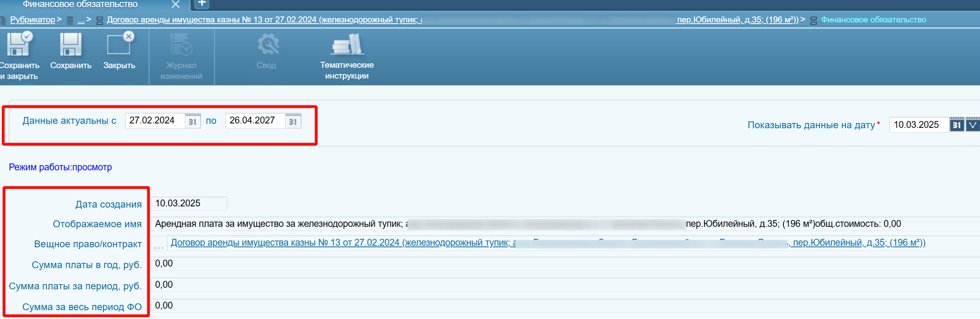The image size is (980, 319).
Task: Open calendar for Показывать данные на дату
Action: pos(957,125)
